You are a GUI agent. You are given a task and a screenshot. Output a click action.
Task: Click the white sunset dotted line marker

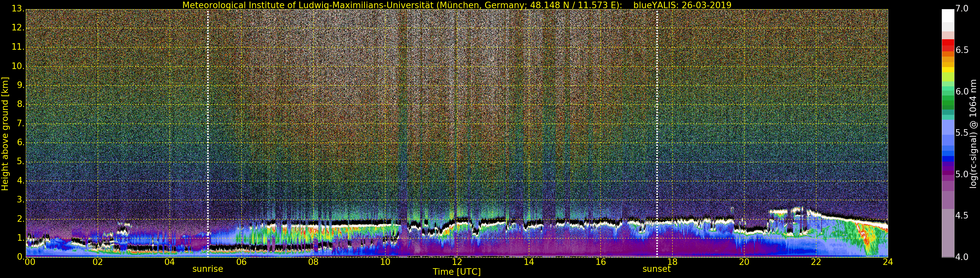click(x=657, y=133)
